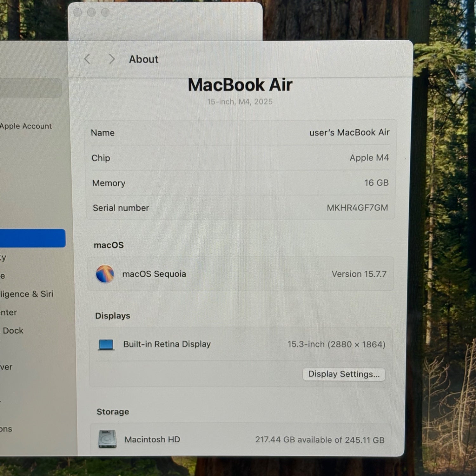Image resolution: width=476 pixels, height=476 pixels.
Task: Zoom the background window behind Settings
Action: pyautogui.click(x=105, y=12)
